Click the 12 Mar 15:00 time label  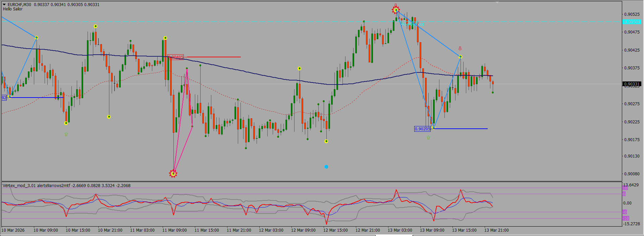click(335, 230)
